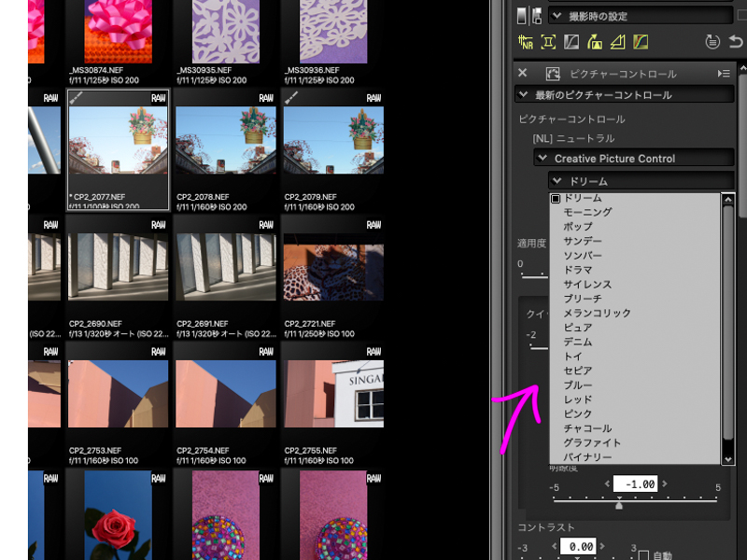Open the 最新のピクチャーコントロール dropdown
The image size is (747, 560).
(624, 95)
